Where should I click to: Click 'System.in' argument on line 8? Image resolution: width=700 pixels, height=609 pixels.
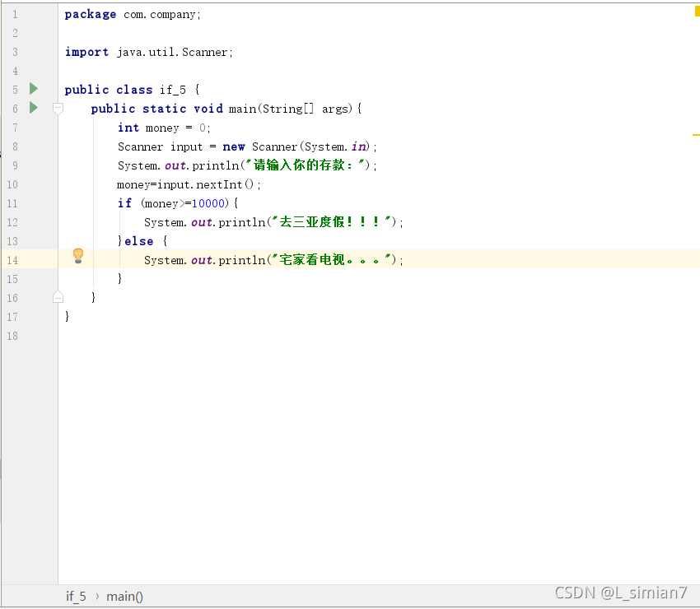(x=336, y=146)
